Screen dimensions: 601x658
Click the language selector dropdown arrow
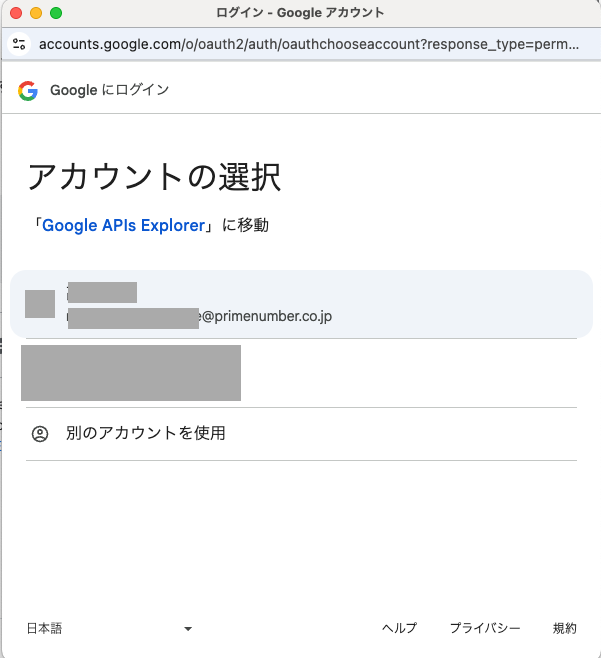point(187,629)
